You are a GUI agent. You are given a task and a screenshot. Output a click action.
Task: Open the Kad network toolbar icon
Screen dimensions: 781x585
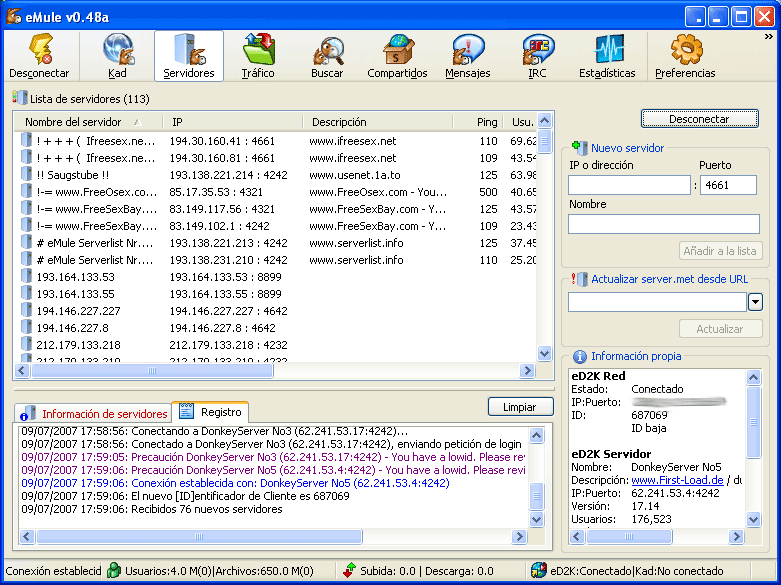point(119,49)
